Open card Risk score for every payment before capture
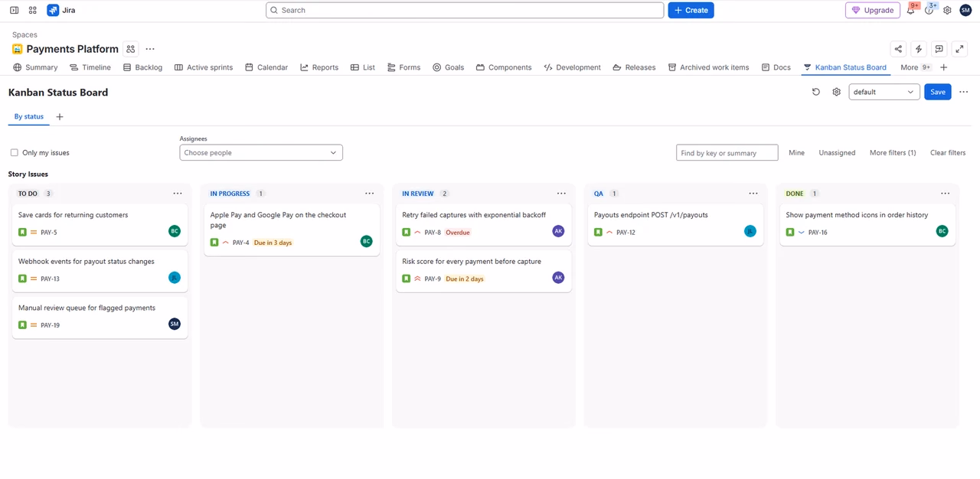Image resolution: width=980 pixels, height=479 pixels. pos(483,271)
